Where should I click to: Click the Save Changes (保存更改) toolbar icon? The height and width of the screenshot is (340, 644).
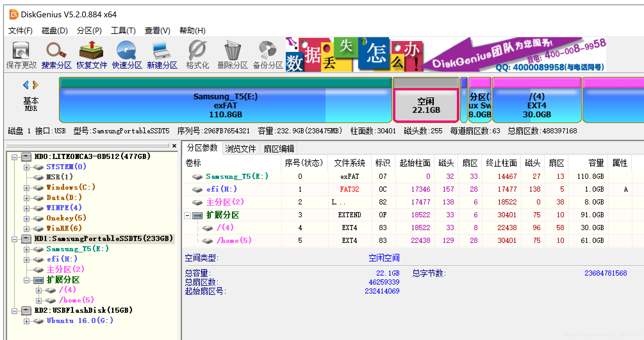coord(21,51)
